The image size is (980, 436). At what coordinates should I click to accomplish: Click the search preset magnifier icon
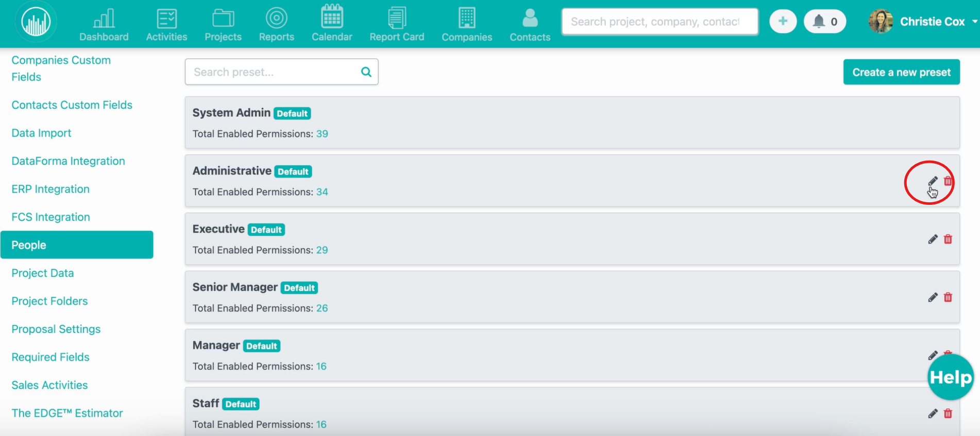pos(366,72)
